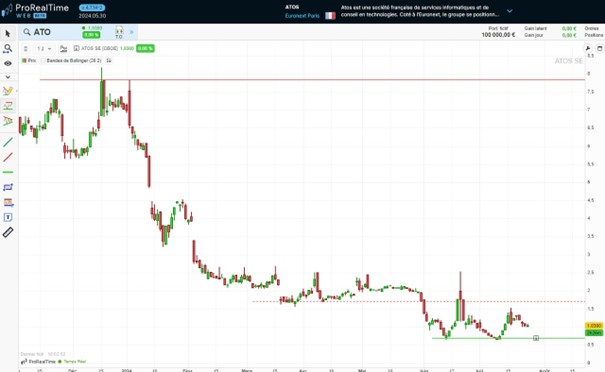
Task: Open indicator settings icon after Bollinger
Action: 109,61
